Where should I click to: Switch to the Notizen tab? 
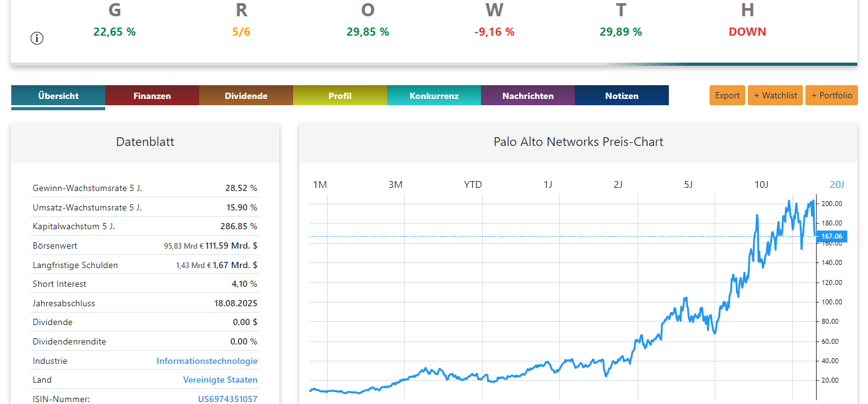click(622, 96)
